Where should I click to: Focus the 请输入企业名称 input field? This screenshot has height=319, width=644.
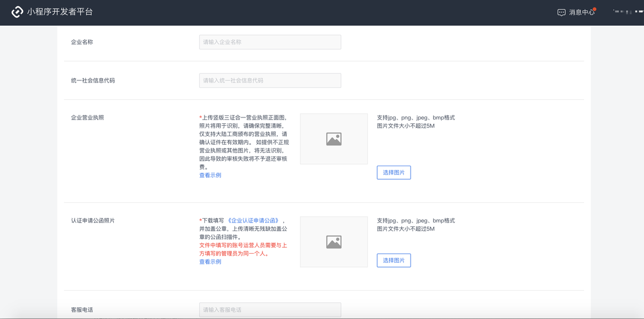[270, 42]
